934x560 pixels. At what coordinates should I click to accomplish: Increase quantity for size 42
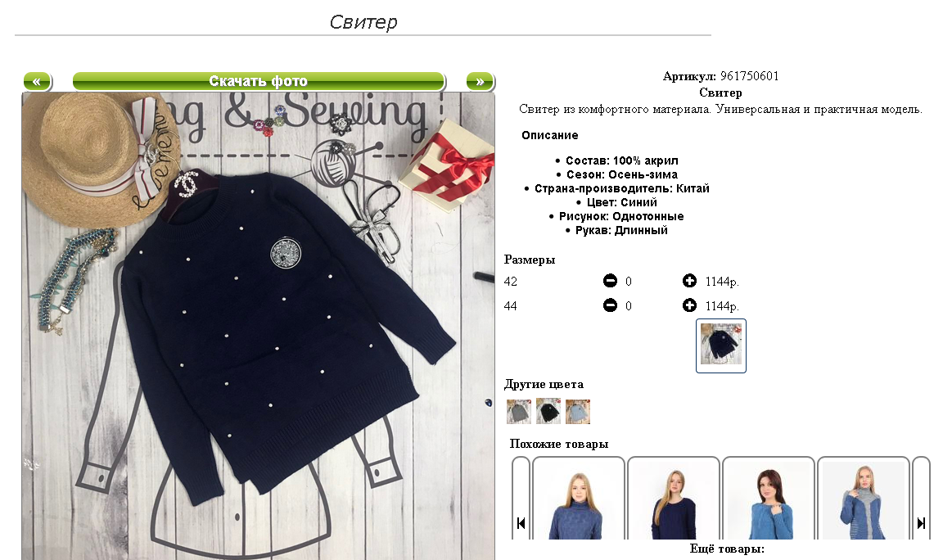[x=689, y=281]
